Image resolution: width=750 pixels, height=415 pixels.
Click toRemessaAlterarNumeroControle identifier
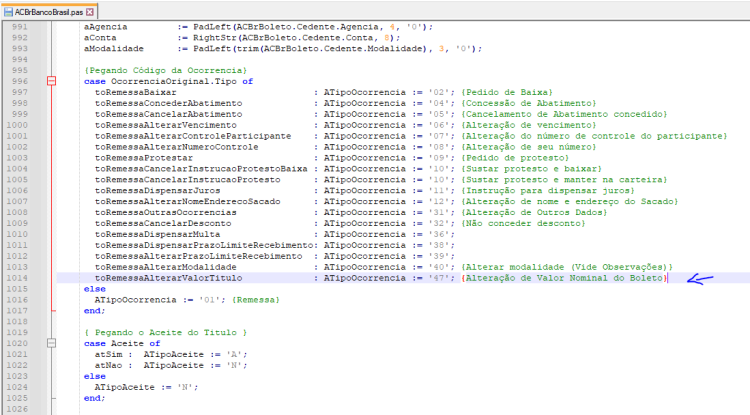point(176,147)
